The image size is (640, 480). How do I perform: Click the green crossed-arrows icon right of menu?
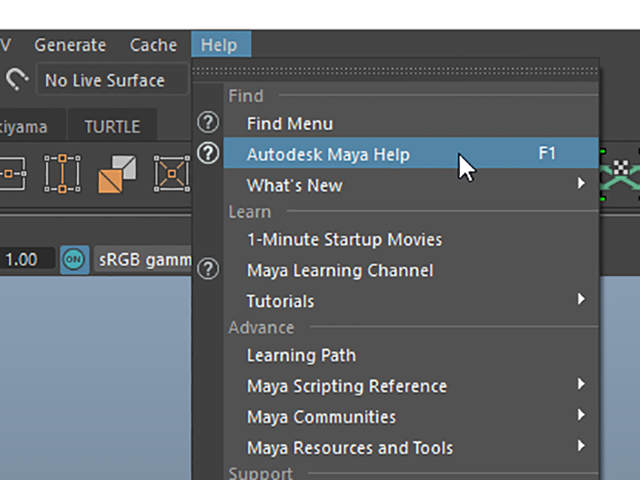click(620, 175)
